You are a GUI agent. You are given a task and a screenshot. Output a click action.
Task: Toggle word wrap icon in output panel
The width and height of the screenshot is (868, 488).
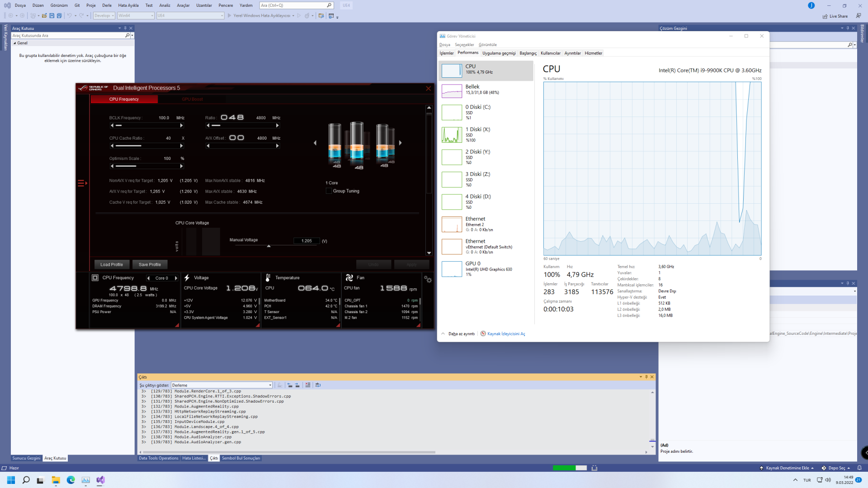[318, 385]
